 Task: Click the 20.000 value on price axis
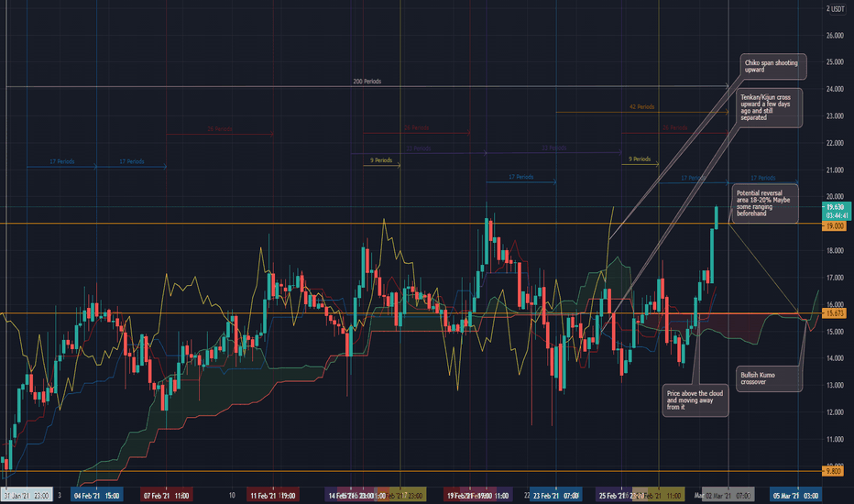[835, 197]
